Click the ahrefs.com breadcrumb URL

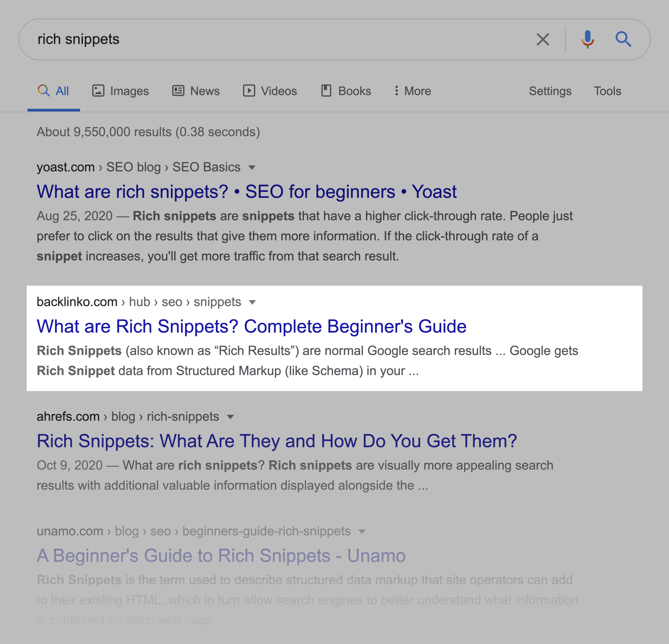point(128,417)
